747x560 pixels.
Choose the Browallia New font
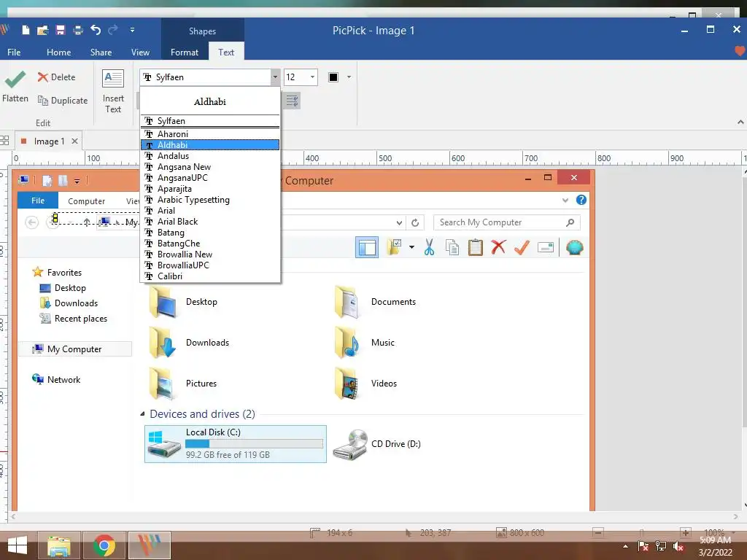[x=210, y=254]
